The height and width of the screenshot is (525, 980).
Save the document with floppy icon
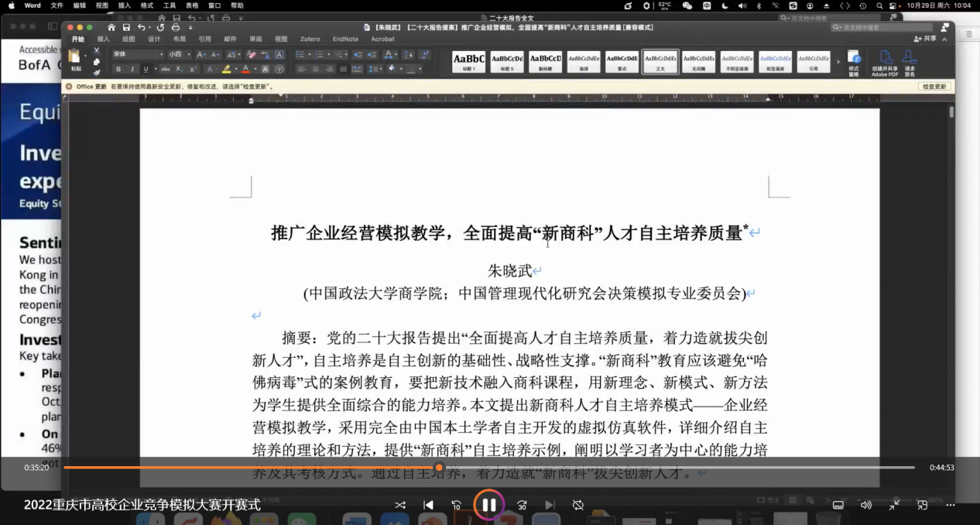126,27
